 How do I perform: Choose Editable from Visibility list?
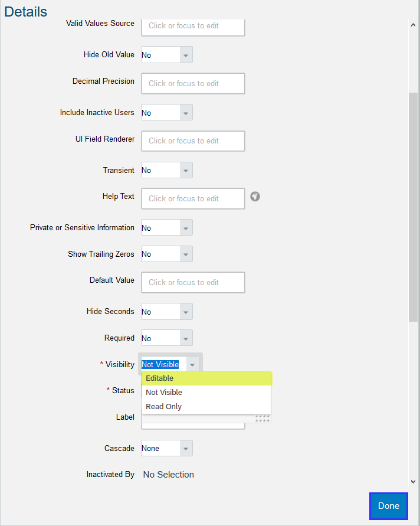(x=206, y=378)
